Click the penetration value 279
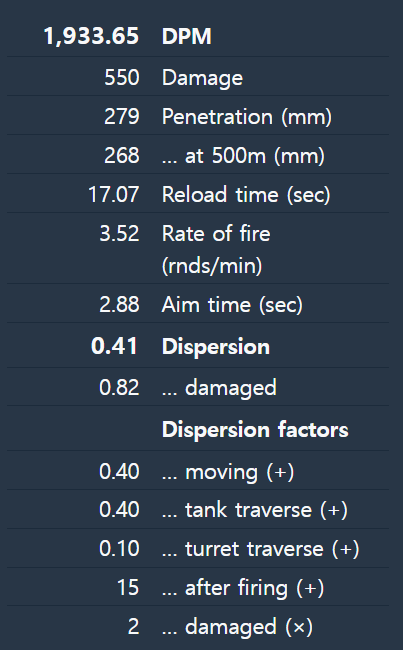 [x=121, y=116]
